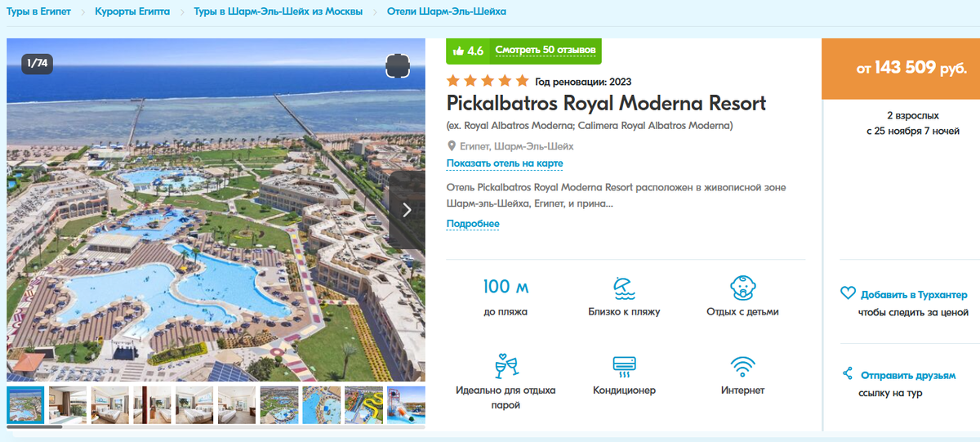The height and width of the screenshot is (442, 980).
Task: Click 'Показать отель на карте' link
Action: click(505, 164)
